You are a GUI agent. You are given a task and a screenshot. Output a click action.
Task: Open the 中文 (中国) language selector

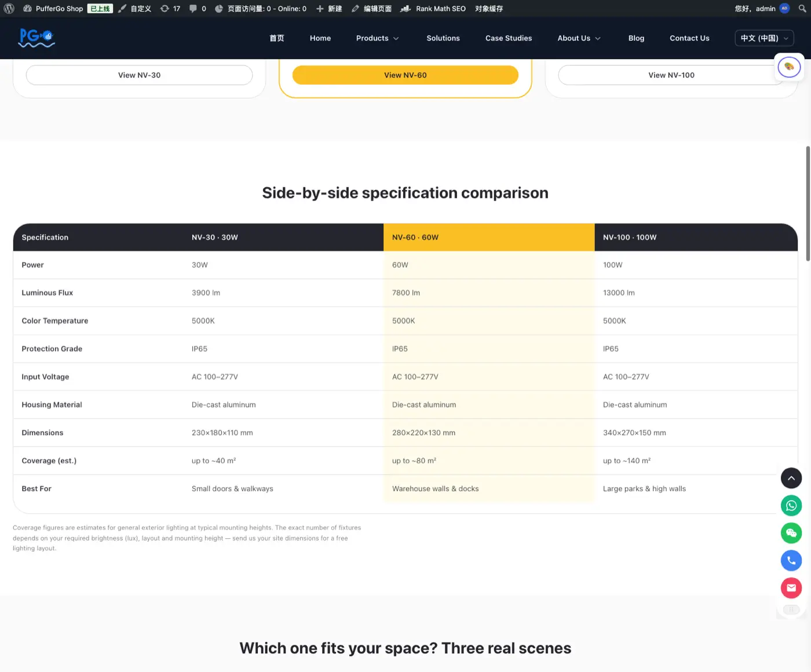[x=764, y=38]
